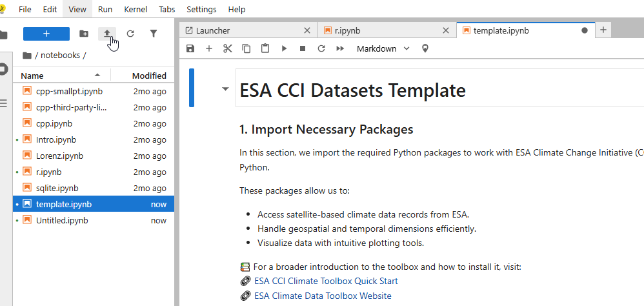
Task: Select Lorenz.ipynb in the file list
Action: point(59,156)
